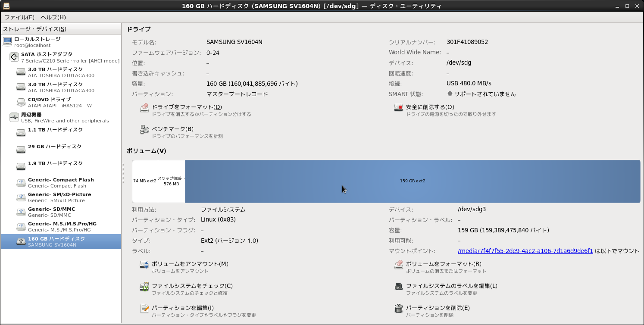
Task: Open the ヘルプ(H) menu
Action: tap(53, 17)
